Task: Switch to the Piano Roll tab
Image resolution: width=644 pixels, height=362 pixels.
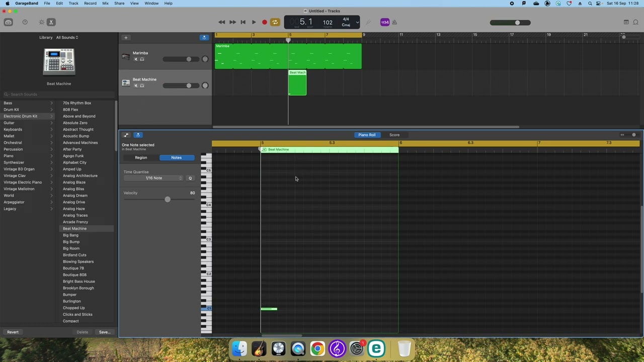Action: pos(367,135)
